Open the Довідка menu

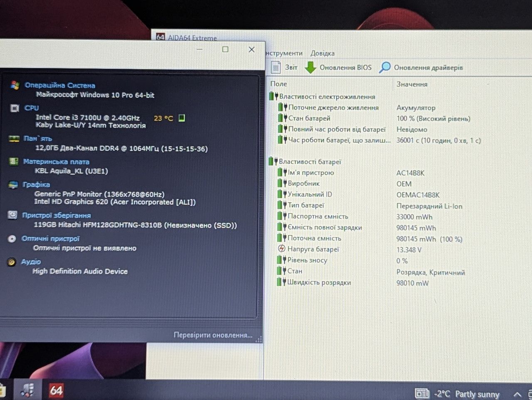(x=323, y=53)
